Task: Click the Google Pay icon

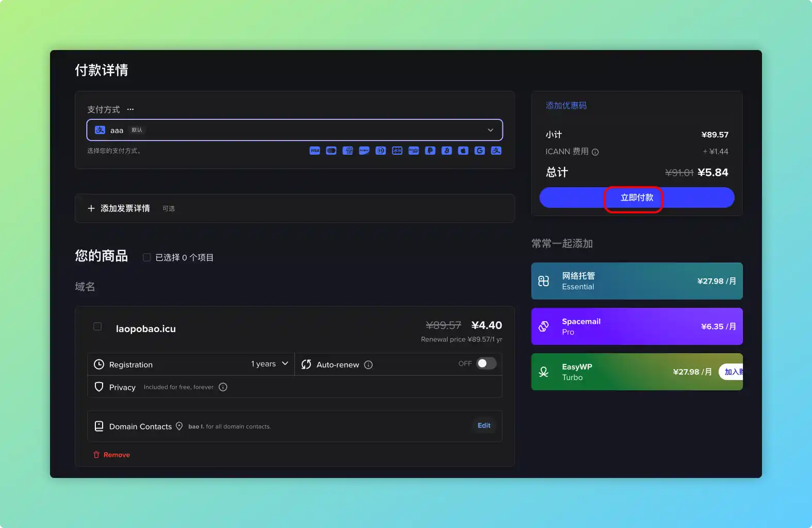Action: pyautogui.click(x=479, y=151)
